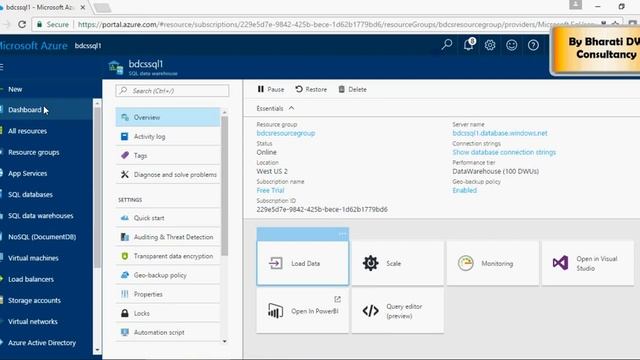This screenshot has height=360, width=640.
Task: Open the bdcsresourcegroup link
Action: (x=286, y=133)
